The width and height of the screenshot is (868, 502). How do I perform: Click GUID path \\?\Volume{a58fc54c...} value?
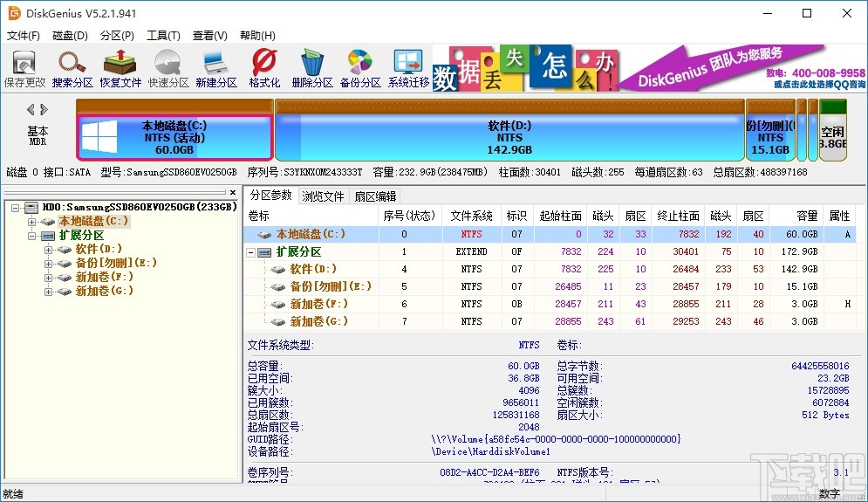click(x=556, y=439)
